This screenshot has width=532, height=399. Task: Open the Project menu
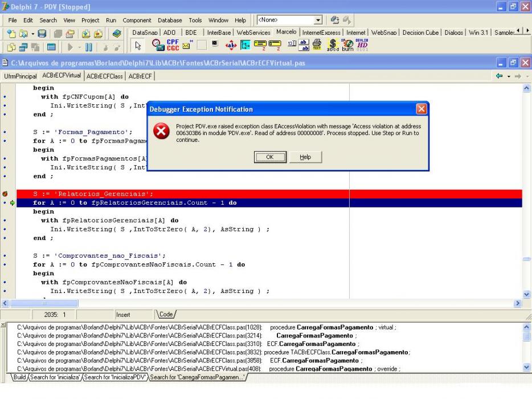click(x=90, y=21)
